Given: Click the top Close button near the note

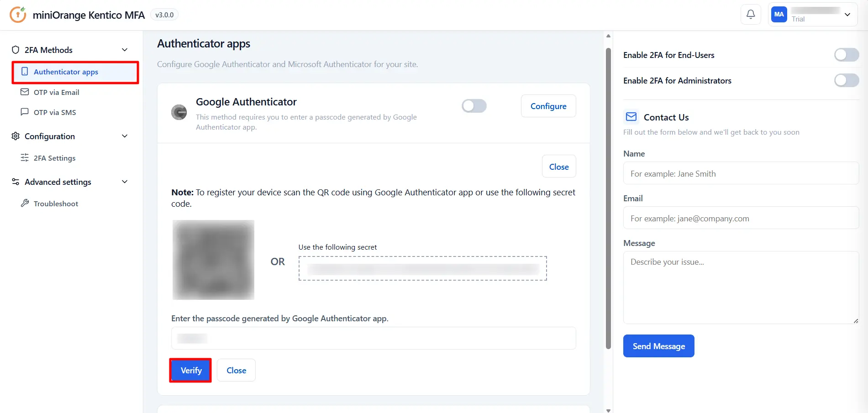Looking at the screenshot, I should (x=559, y=167).
